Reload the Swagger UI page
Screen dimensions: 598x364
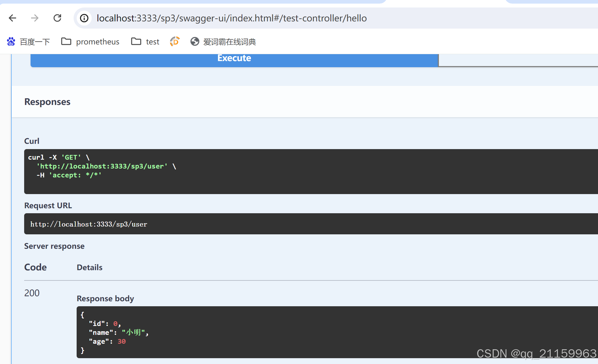pyautogui.click(x=57, y=18)
